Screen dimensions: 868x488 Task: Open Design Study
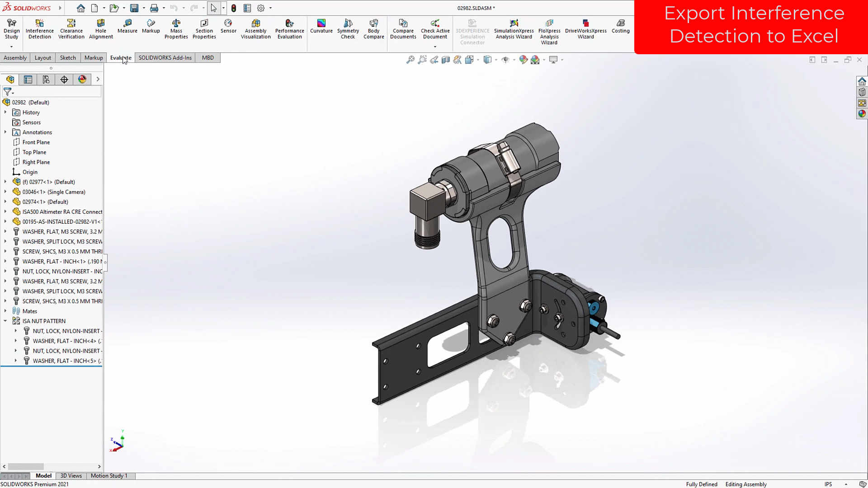[11, 29]
